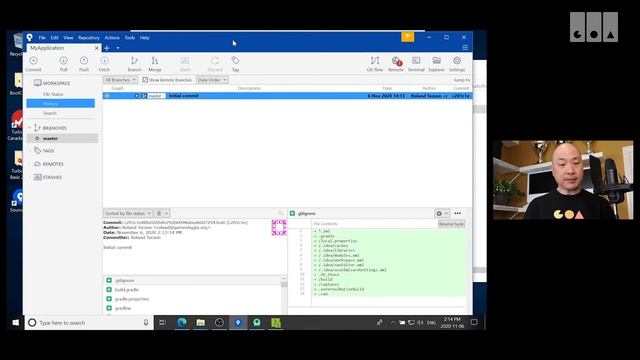The width and height of the screenshot is (640, 360).
Task: Add new tab with plus icon
Action: point(107,48)
